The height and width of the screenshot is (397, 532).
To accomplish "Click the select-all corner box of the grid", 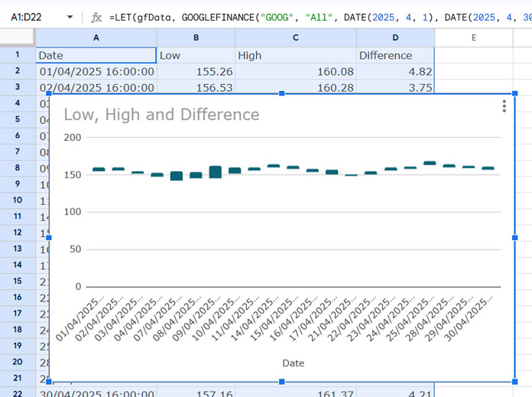I will pyautogui.click(x=17, y=37).
